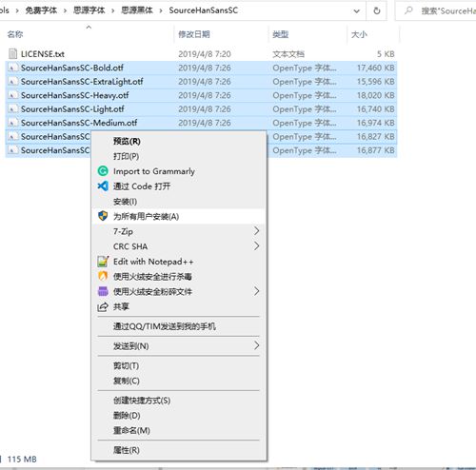Choose 复制(C) from context menu
This screenshot has width=476, height=470.
(178, 381)
